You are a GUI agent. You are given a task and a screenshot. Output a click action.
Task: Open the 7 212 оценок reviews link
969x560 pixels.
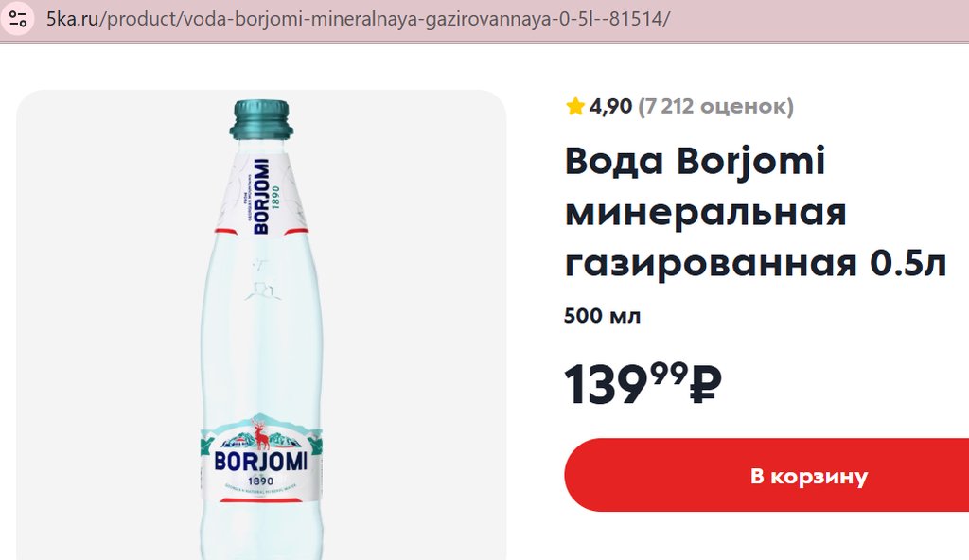[715, 106]
